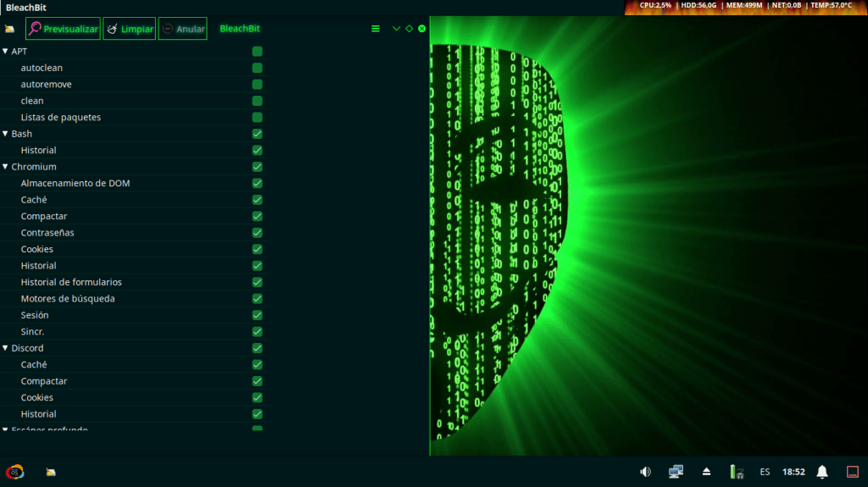Click the BleachBit taskbar window entry
The height and width of the screenshot is (487, 868).
pos(52,472)
